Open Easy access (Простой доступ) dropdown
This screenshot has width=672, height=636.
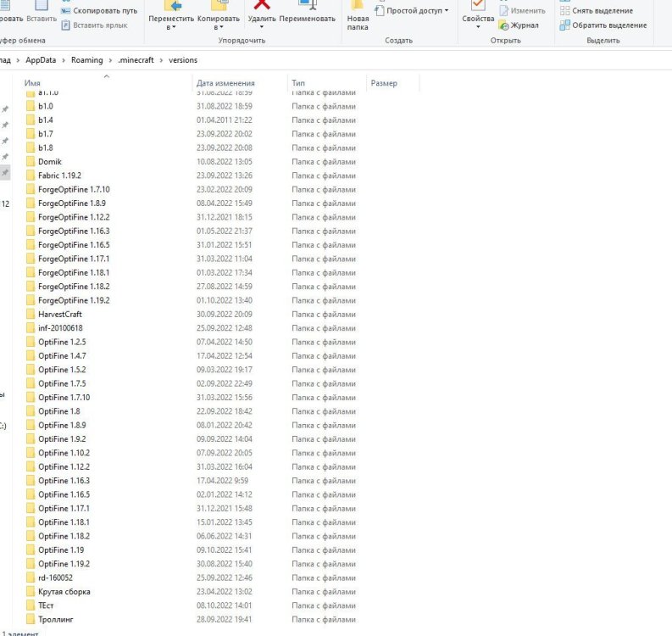point(411,10)
